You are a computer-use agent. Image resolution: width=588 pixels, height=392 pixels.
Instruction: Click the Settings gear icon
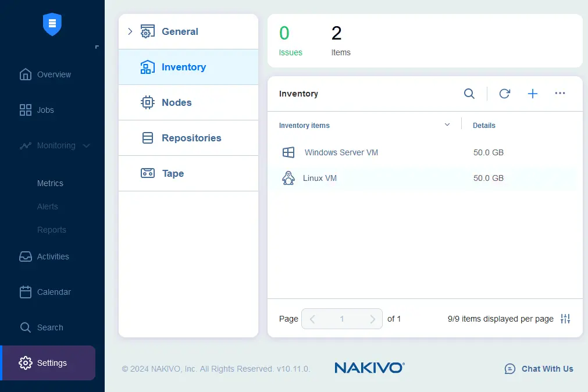26,363
